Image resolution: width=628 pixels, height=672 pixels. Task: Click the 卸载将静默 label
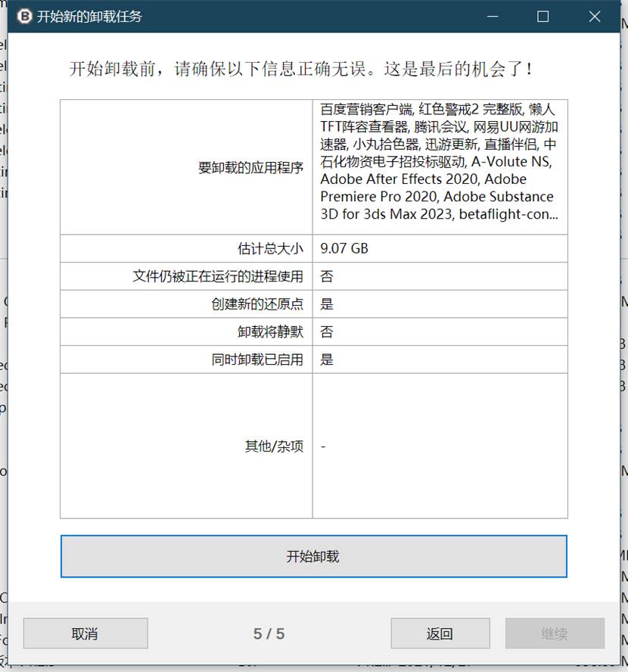270,331
